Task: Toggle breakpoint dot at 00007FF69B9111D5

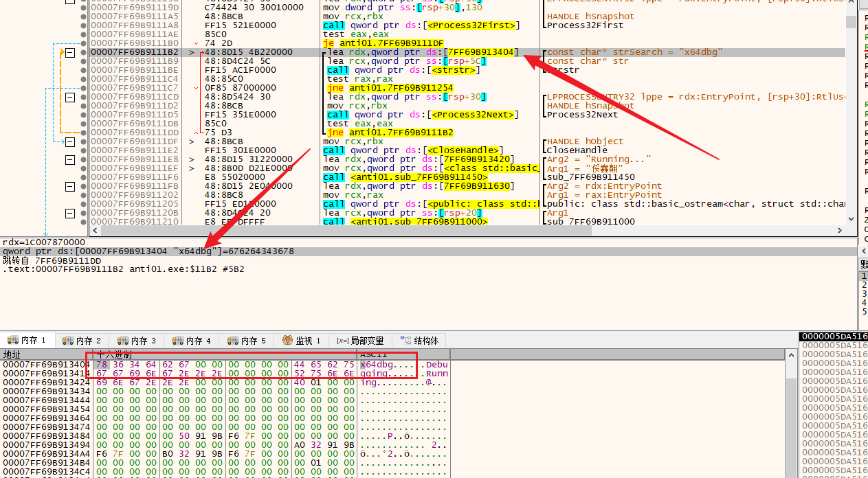Action: 85,115
